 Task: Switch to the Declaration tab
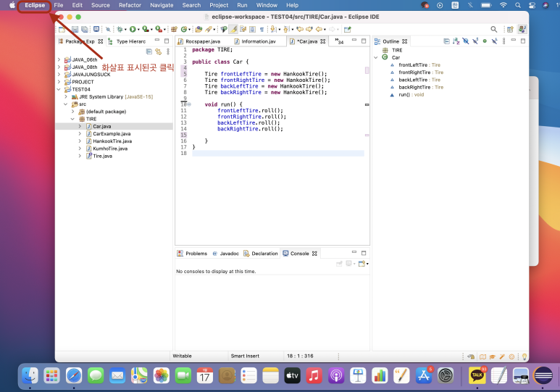pyautogui.click(x=261, y=254)
